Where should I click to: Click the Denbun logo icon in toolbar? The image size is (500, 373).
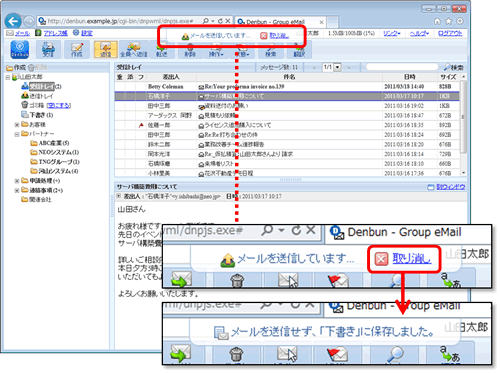coord(20,49)
